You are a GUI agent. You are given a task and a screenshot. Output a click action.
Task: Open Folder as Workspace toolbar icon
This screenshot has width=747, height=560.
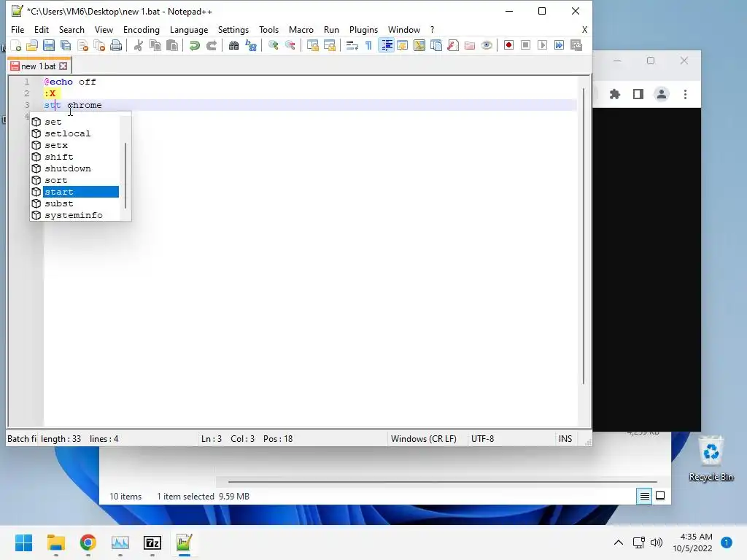click(x=470, y=46)
